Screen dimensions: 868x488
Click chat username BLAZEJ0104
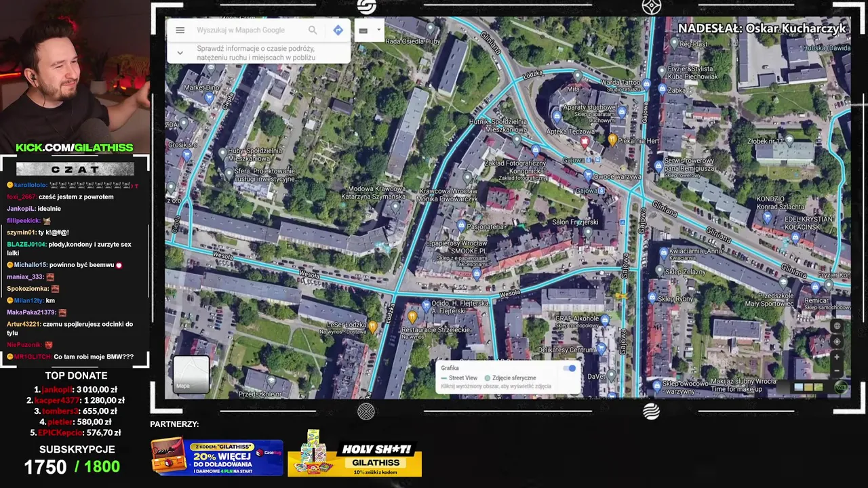click(x=26, y=244)
